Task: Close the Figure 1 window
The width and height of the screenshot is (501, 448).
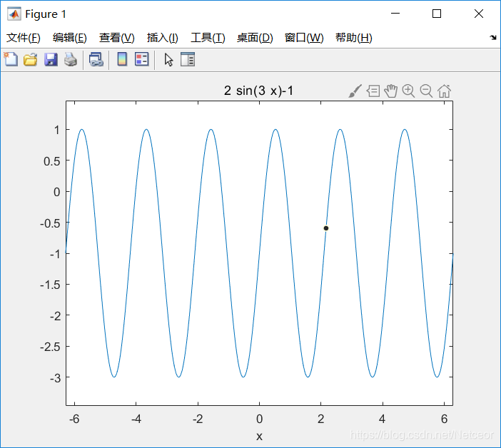Action: pos(479,14)
